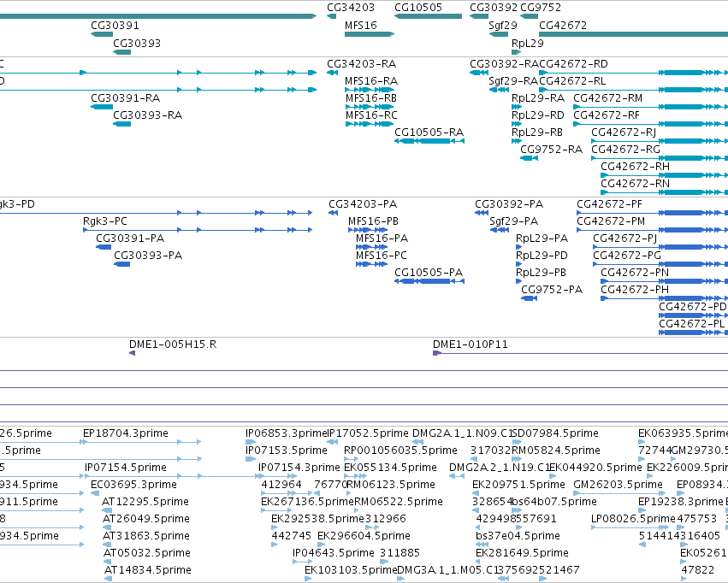The height and width of the screenshot is (583, 728).
Task: Click the RM06123.5prime EST label
Action: click(x=391, y=485)
